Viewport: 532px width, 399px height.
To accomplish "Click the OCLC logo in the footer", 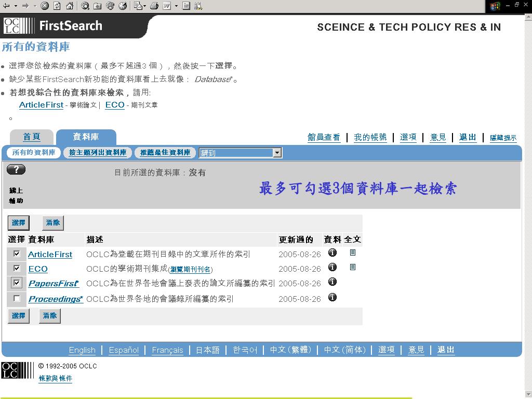I will [x=17, y=370].
